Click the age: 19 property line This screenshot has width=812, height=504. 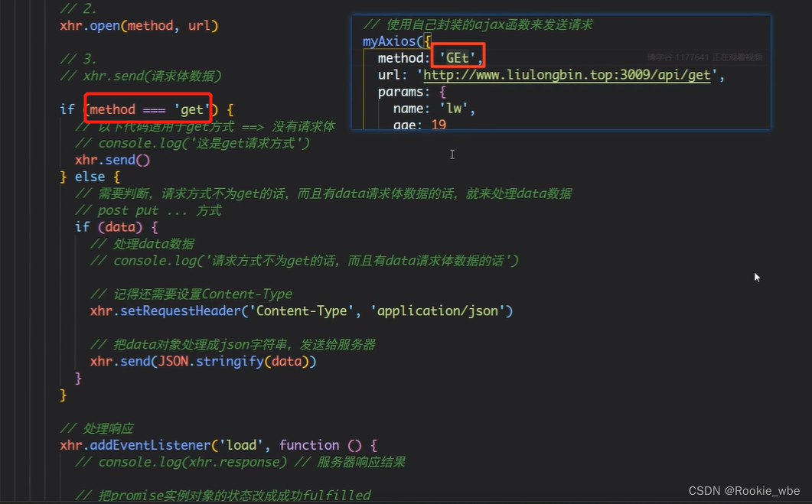419,124
